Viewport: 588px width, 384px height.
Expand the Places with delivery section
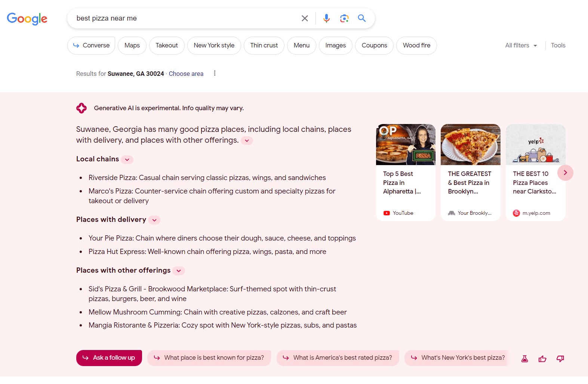pyautogui.click(x=154, y=220)
